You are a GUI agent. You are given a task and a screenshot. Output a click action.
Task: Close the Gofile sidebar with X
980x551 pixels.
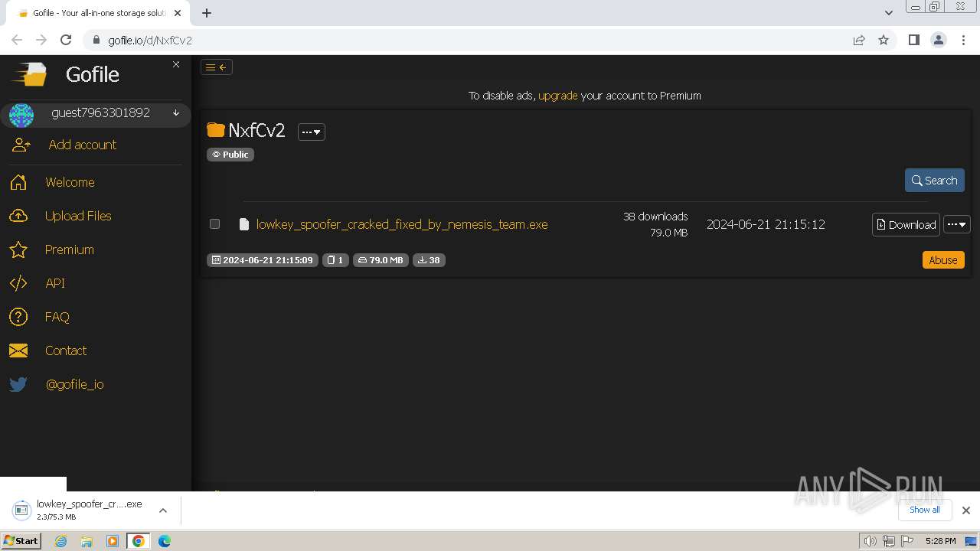(x=176, y=64)
